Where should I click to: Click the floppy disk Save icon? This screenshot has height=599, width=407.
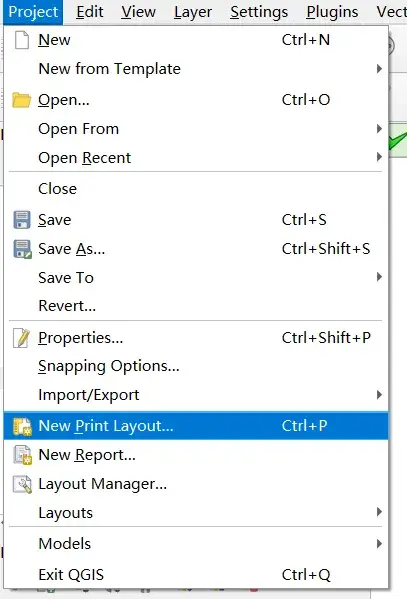(22, 220)
